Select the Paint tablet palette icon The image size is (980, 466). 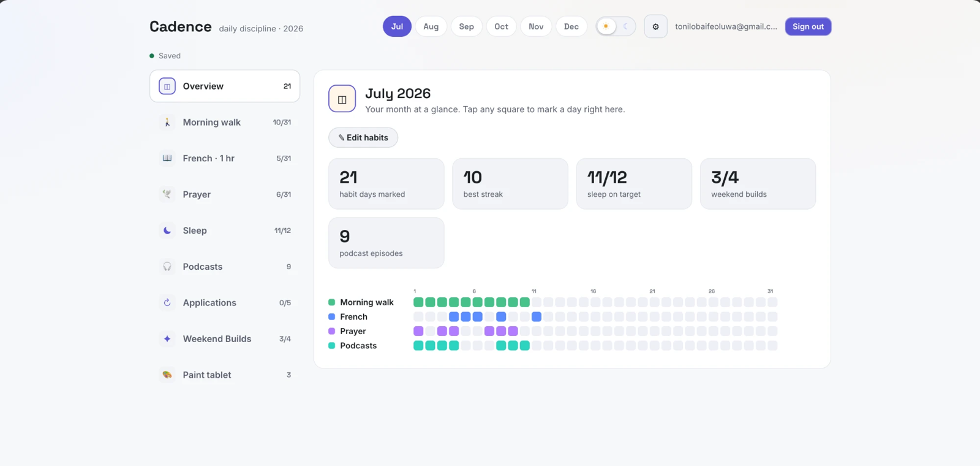tap(167, 375)
